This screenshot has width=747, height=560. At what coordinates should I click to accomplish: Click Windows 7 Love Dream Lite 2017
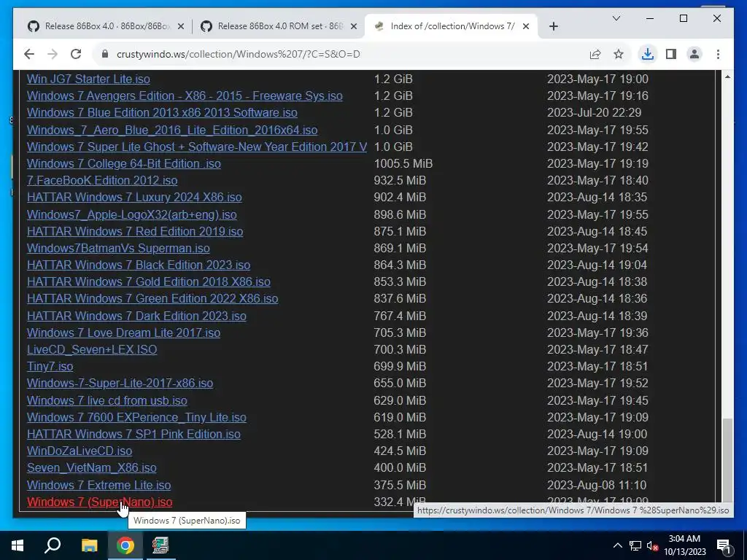point(123,332)
